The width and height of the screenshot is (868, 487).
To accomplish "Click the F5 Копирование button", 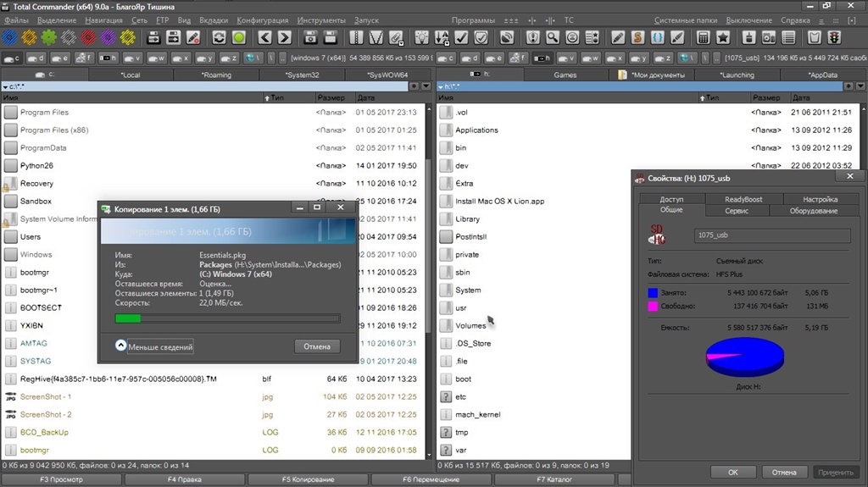I will coord(308,479).
